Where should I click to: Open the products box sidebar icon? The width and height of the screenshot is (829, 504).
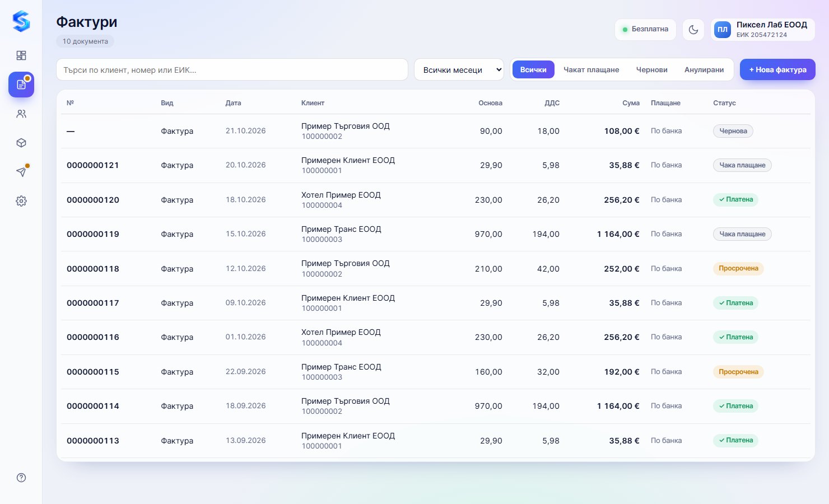21,143
